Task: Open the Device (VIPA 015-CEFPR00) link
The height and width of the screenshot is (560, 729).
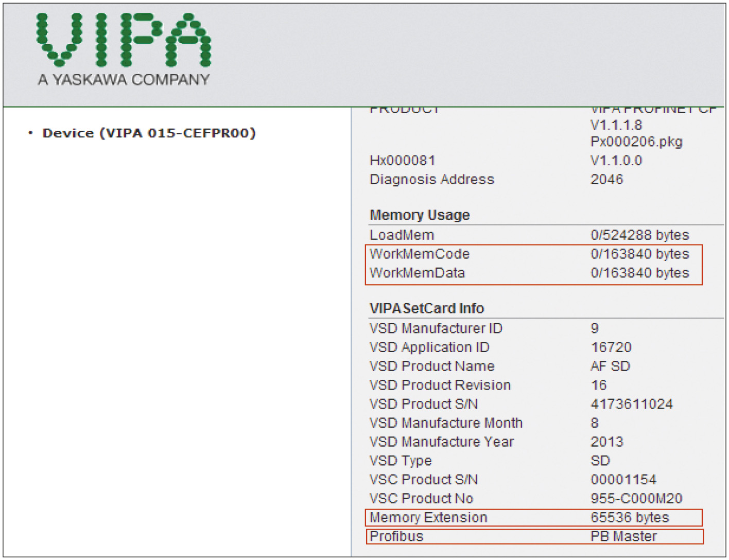Action: 149,133
